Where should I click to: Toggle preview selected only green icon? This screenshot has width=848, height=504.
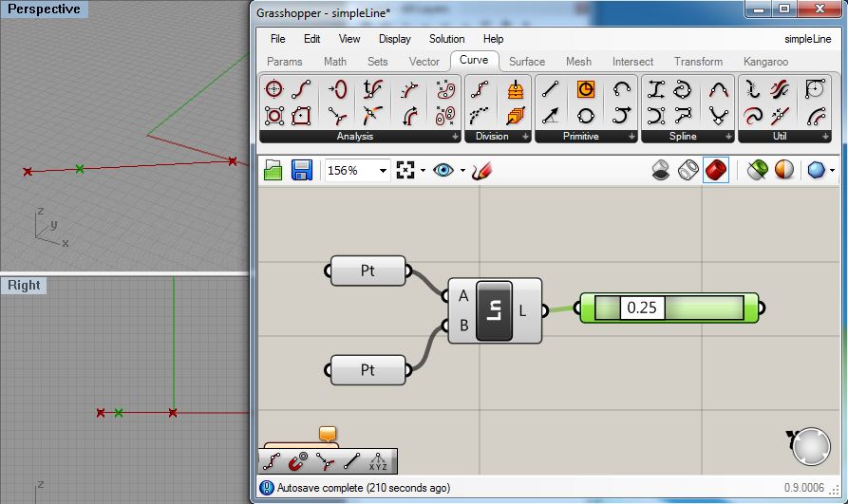point(758,170)
